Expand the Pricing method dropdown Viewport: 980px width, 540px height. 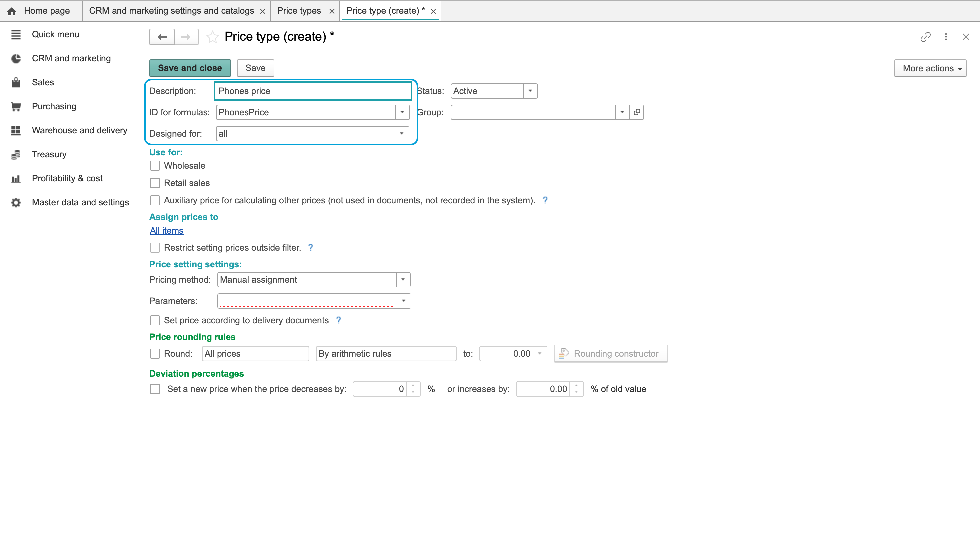(x=403, y=280)
